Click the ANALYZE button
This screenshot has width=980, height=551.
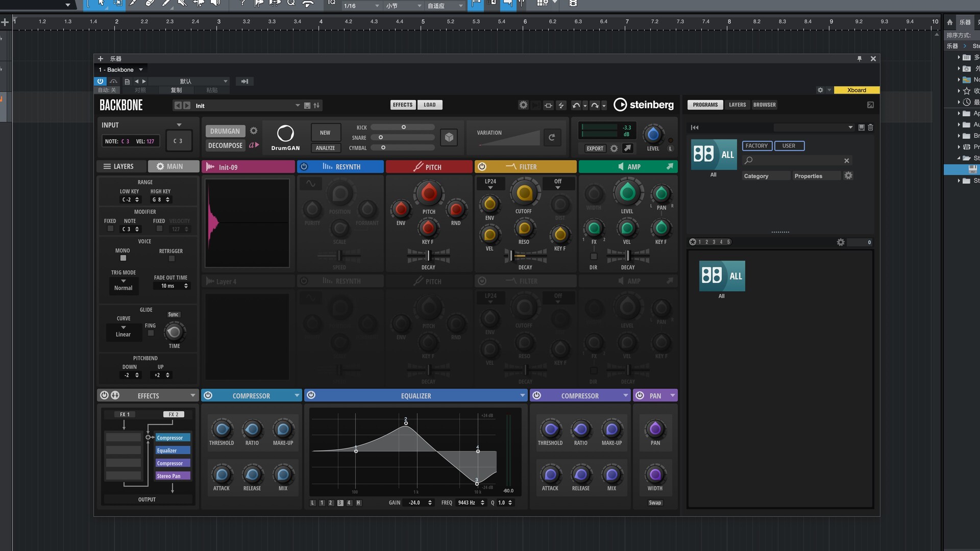pyautogui.click(x=325, y=148)
